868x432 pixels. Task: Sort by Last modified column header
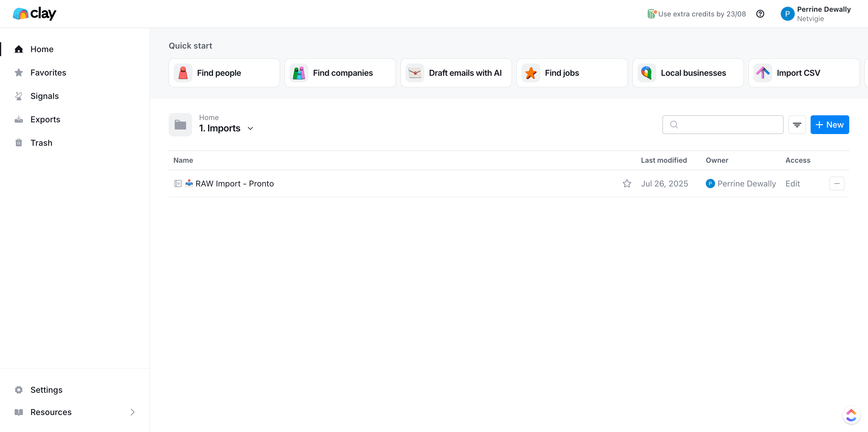[664, 160]
